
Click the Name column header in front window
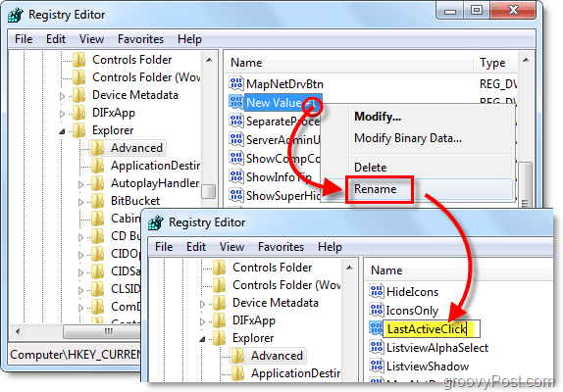click(x=458, y=270)
